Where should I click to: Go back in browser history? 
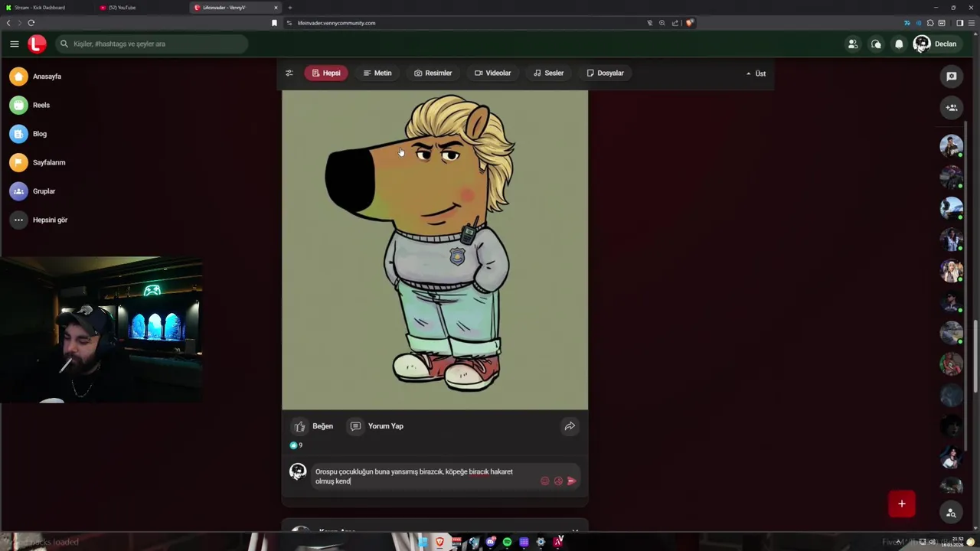point(8,23)
